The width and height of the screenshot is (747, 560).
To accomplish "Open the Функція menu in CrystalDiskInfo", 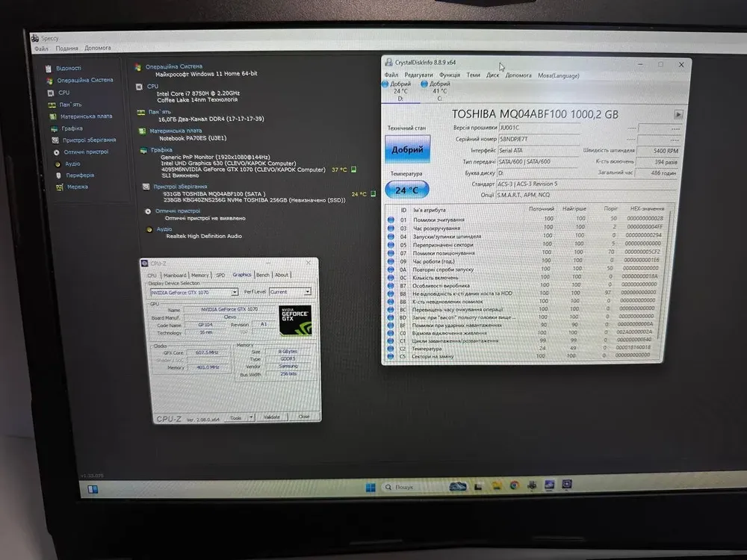I will coord(450,75).
